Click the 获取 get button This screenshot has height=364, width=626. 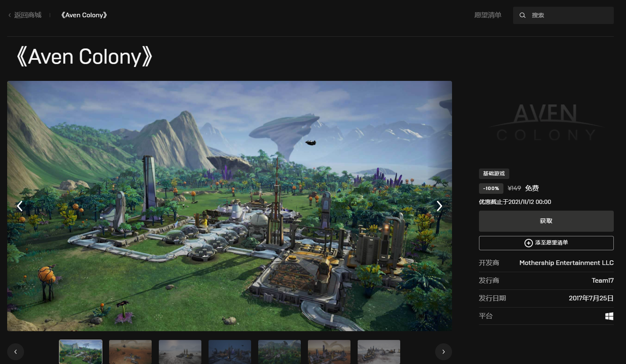click(546, 221)
